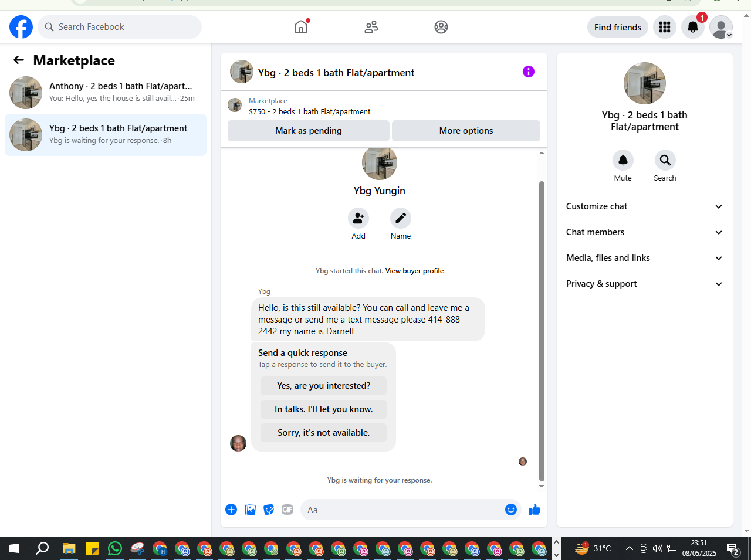This screenshot has height=560, width=751.
Task: Expand Chat members section
Action: pos(645,232)
